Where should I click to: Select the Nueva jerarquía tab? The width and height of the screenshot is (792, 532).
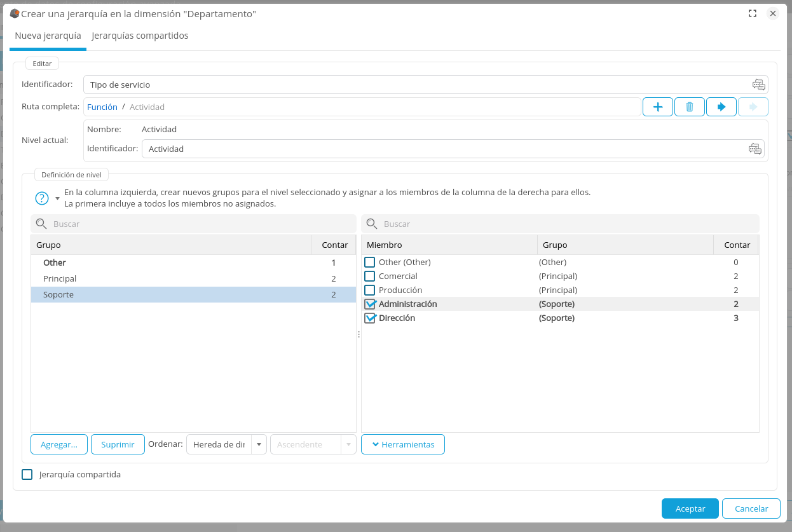pyautogui.click(x=48, y=36)
